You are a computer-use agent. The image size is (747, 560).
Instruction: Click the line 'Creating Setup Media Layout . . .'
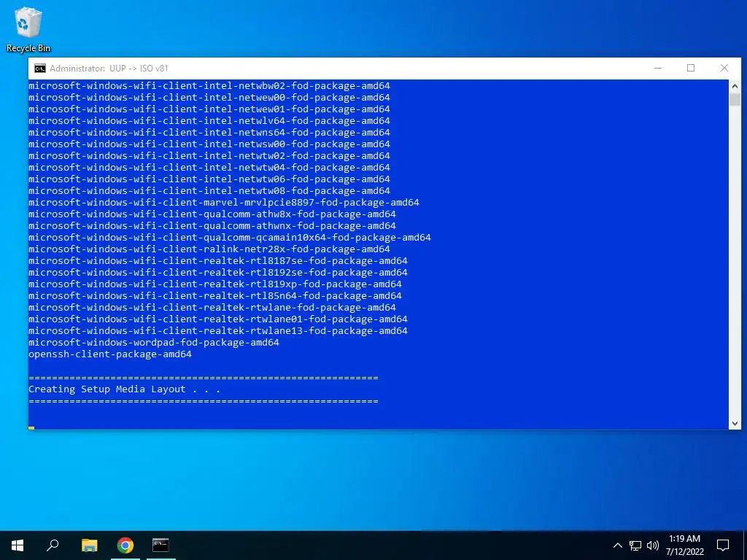click(124, 389)
